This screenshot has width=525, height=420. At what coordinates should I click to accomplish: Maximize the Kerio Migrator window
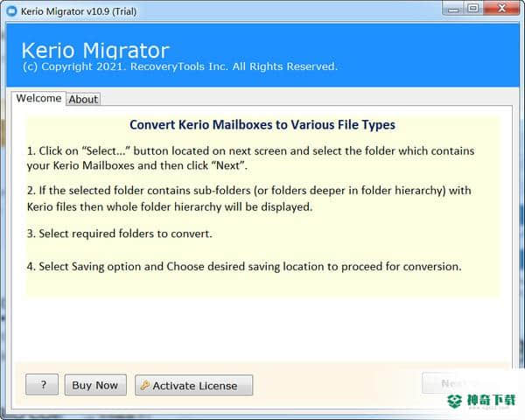tap(472, 9)
